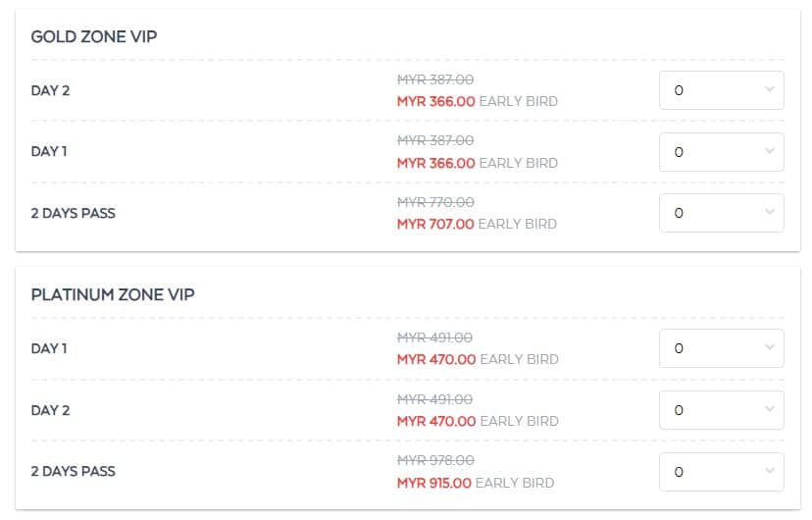The width and height of the screenshot is (812, 520).
Task: Click MYR 470.00 price for Platinum Day 1
Action: (436, 359)
